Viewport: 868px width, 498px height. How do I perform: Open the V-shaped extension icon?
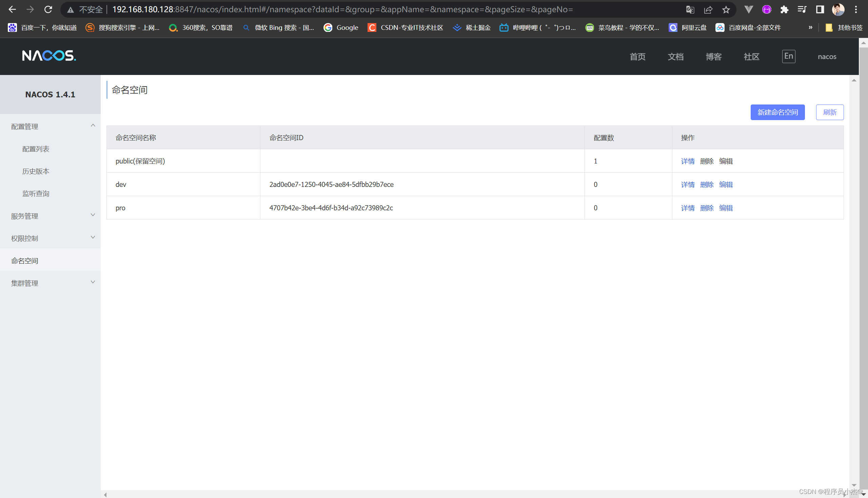[748, 9]
